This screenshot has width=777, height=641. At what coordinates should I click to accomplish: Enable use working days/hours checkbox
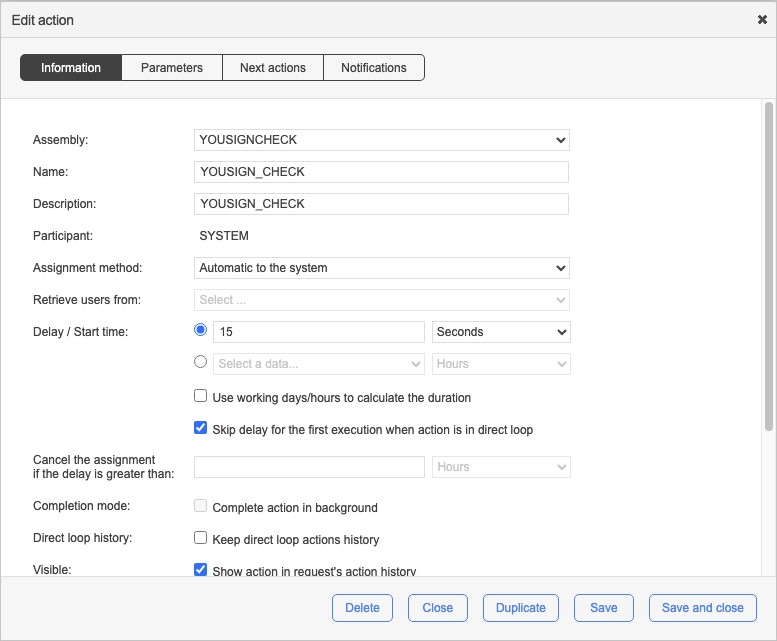point(201,397)
